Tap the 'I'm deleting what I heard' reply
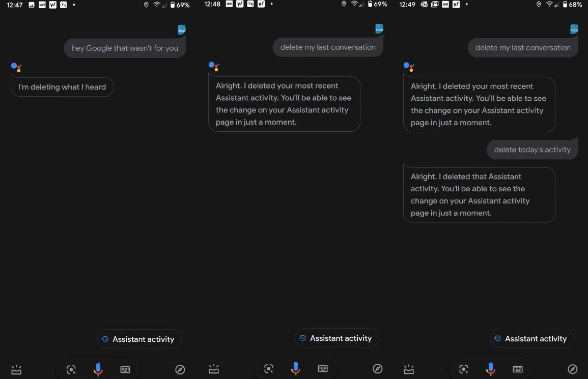The height and width of the screenshot is (379, 588). click(62, 87)
